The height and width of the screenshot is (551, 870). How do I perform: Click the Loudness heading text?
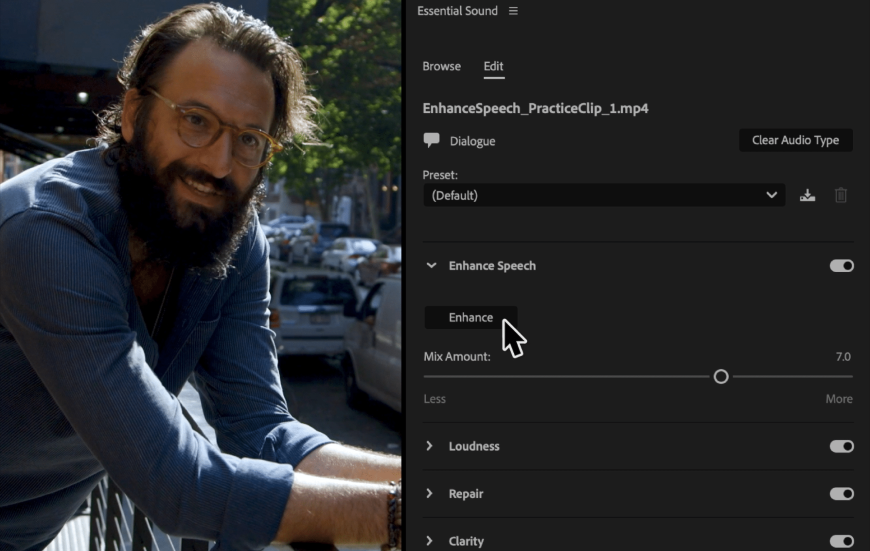(474, 446)
